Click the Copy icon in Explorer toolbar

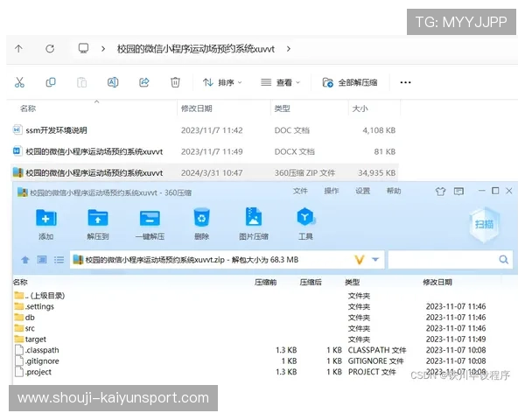coord(51,82)
